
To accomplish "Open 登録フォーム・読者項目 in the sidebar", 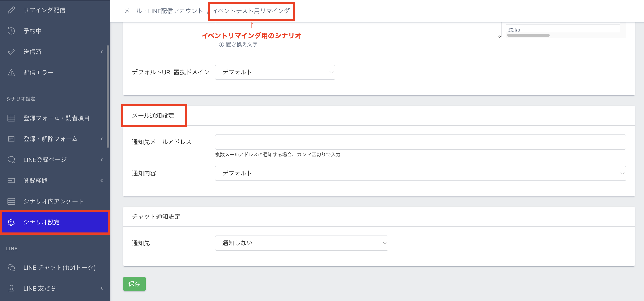I will (x=56, y=118).
